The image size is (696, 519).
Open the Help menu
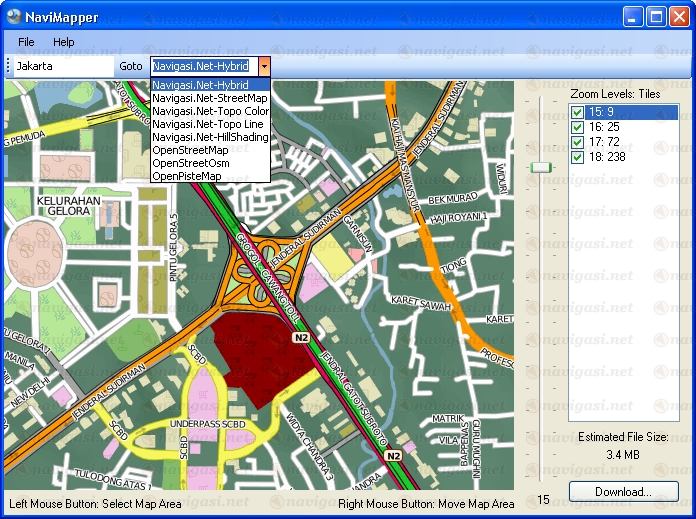[64, 42]
